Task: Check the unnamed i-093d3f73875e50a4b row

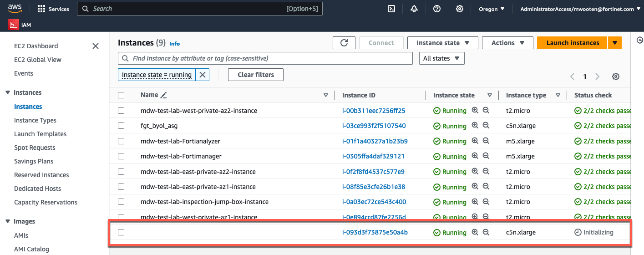Action: [121, 232]
